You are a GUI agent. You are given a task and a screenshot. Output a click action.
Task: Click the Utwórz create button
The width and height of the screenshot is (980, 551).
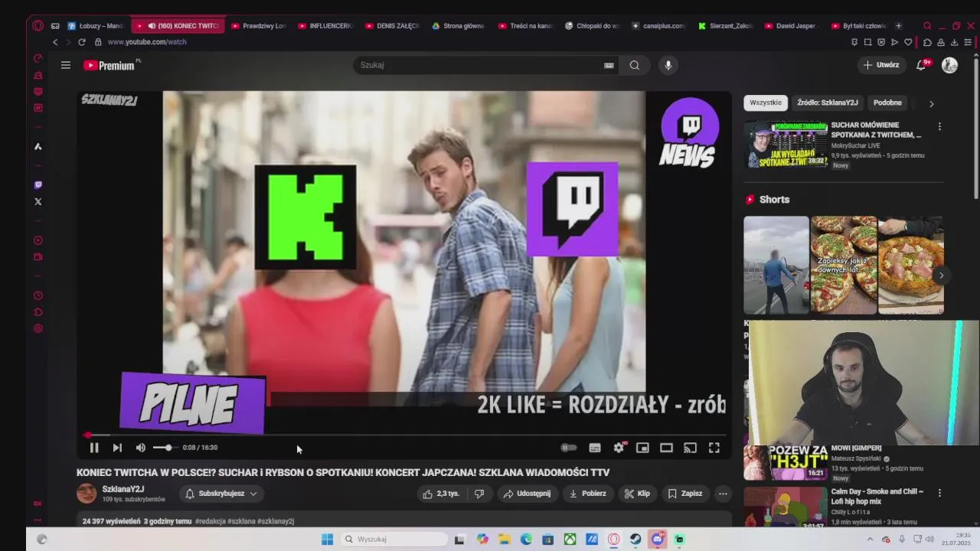[x=881, y=65]
